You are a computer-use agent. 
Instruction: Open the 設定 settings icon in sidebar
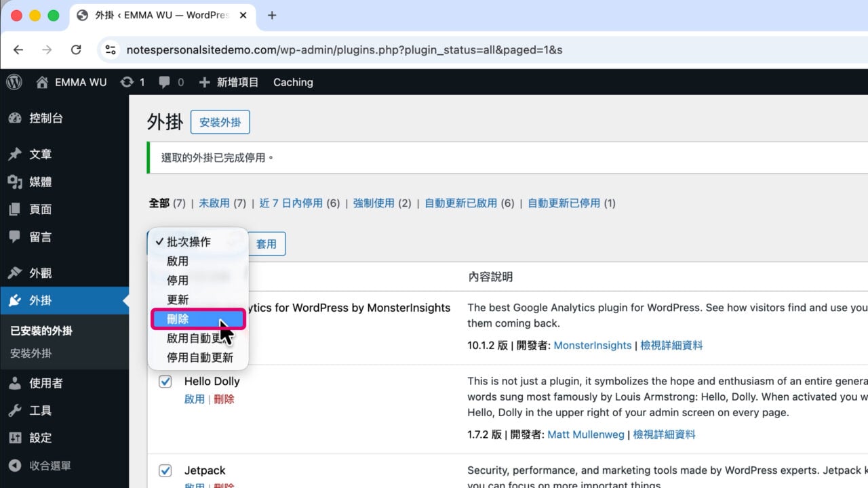(x=15, y=438)
